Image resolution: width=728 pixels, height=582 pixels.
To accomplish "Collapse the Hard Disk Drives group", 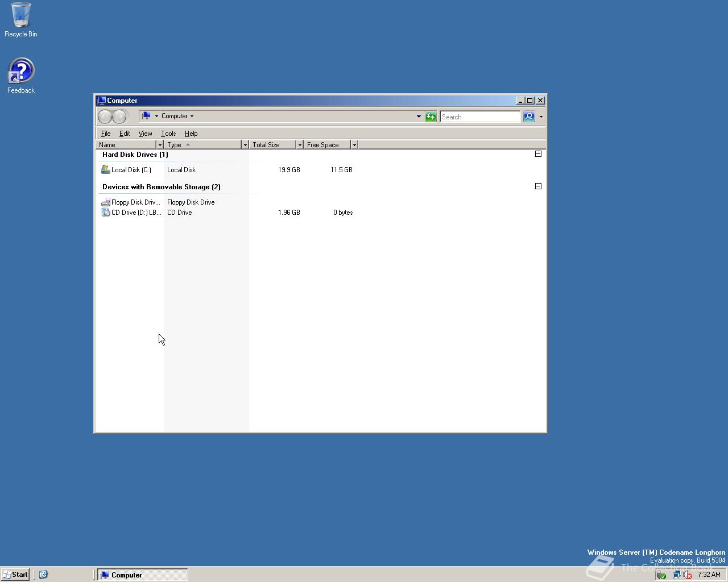I will coord(538,153).
